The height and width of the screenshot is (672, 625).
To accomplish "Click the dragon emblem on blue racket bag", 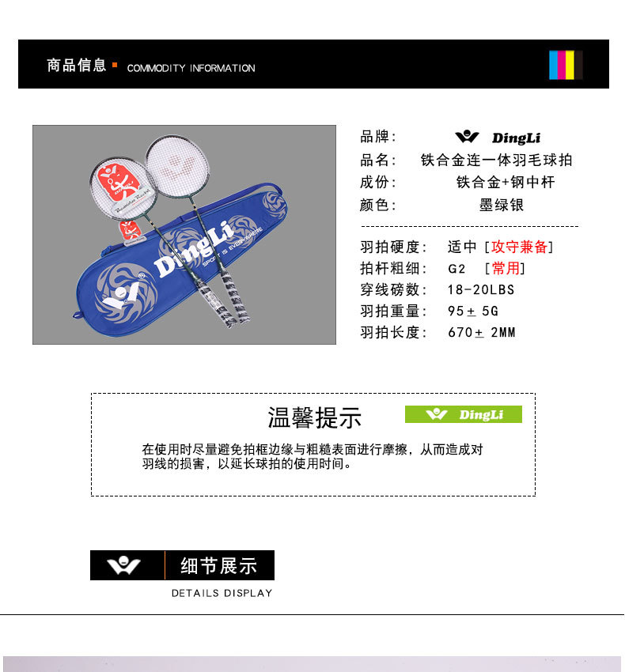I will click(x=124, y=293).
